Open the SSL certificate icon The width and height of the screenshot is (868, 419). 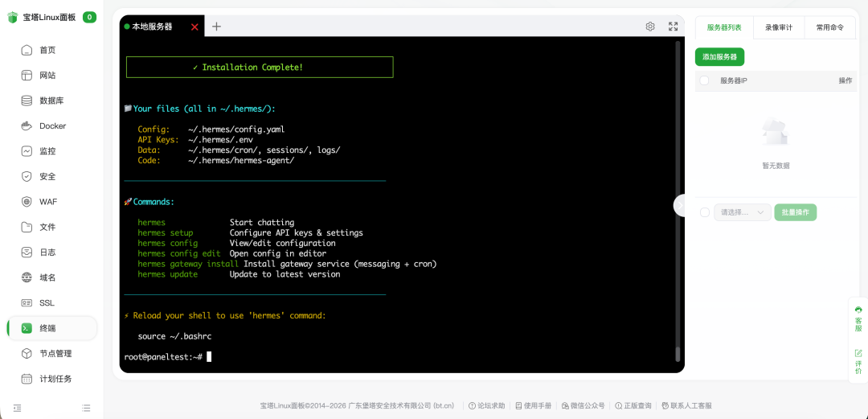point(27,303)
